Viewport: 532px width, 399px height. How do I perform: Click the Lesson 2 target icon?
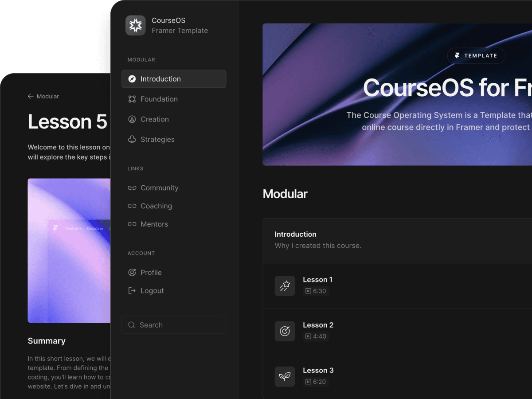[x=285, y=331]
